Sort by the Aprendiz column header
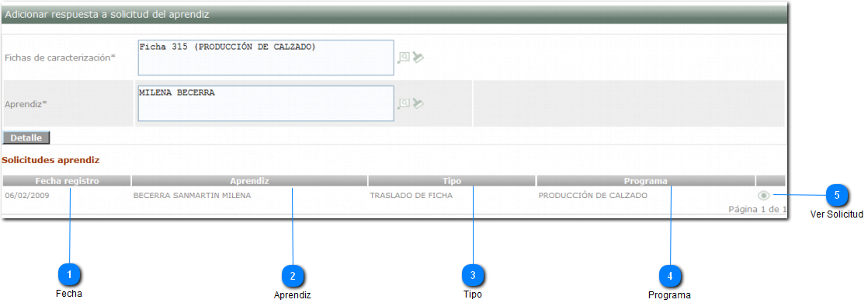 tap(250, 180)
